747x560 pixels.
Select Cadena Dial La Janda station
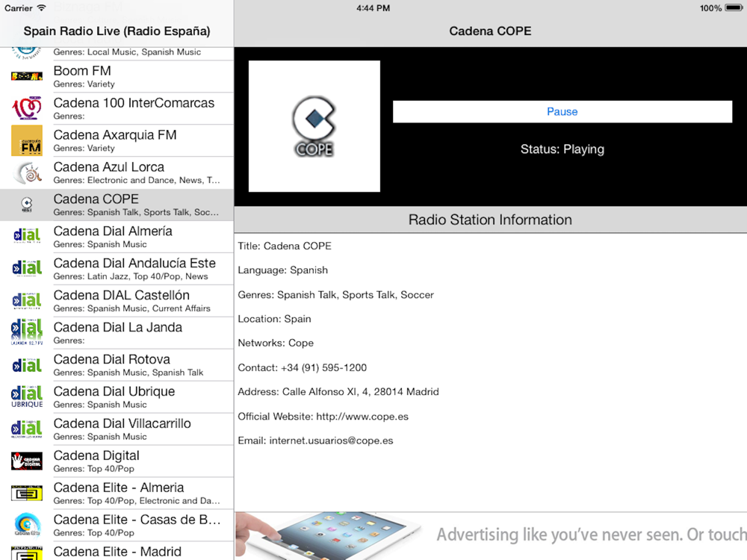[117, 333]
